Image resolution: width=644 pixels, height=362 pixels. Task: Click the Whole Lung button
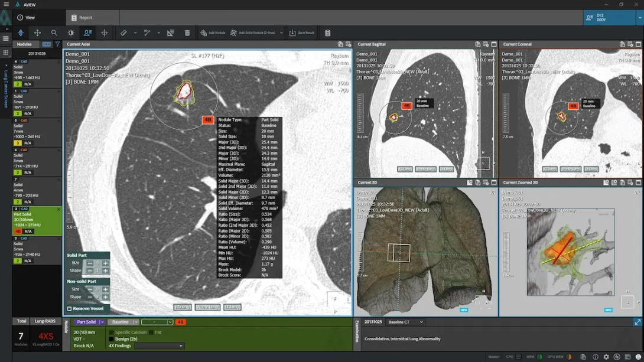click(208, 307)
